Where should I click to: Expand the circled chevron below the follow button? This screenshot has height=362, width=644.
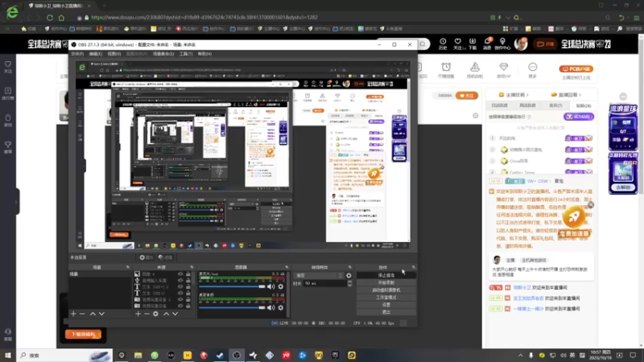pyautogui.click(x=476, y=116)
